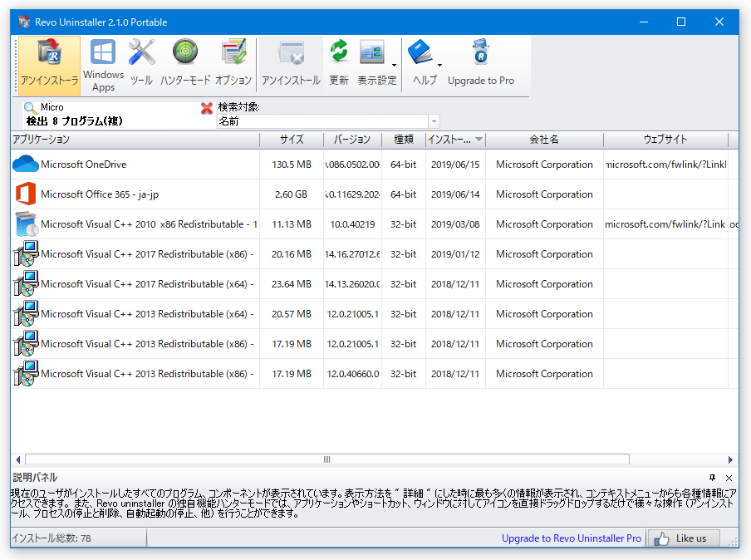Click the 23.64 MB size cell
The height and width of the screenshot is (560, 751).
[x=292, y=284]
